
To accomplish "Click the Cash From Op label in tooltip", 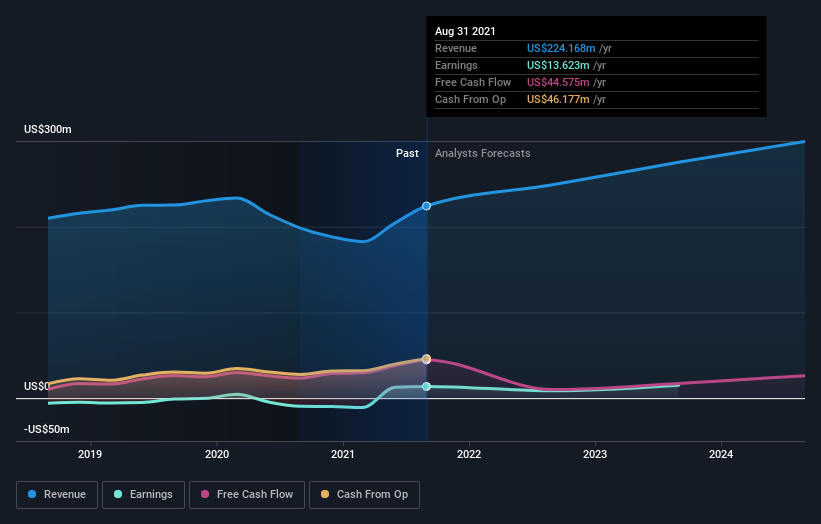I will click(x=471, y=99).
